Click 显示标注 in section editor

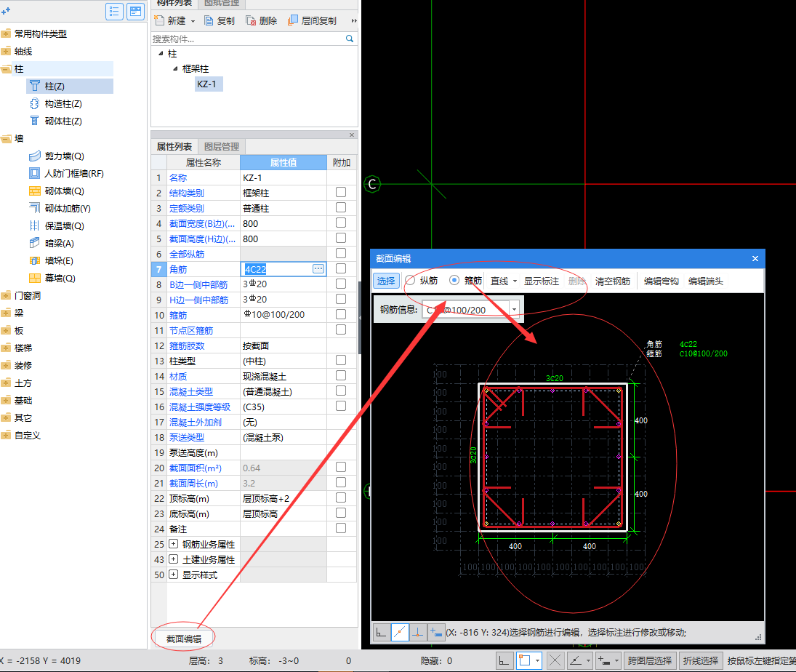[x=542, y=281]
